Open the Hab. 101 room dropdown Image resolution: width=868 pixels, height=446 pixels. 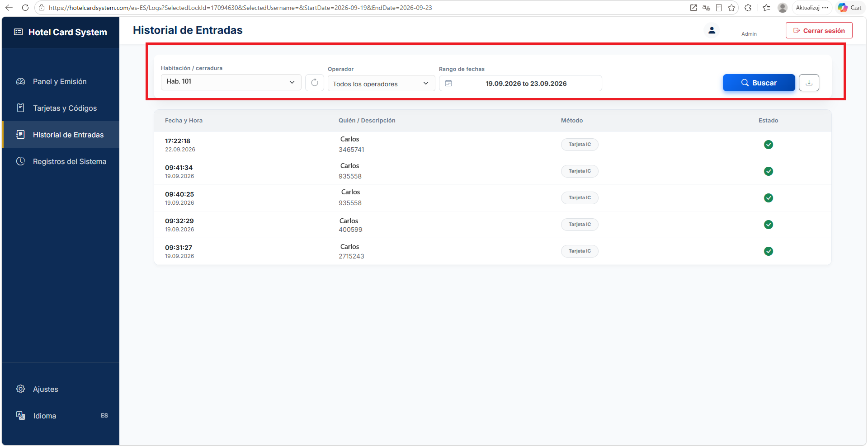(x=231, y=82)
